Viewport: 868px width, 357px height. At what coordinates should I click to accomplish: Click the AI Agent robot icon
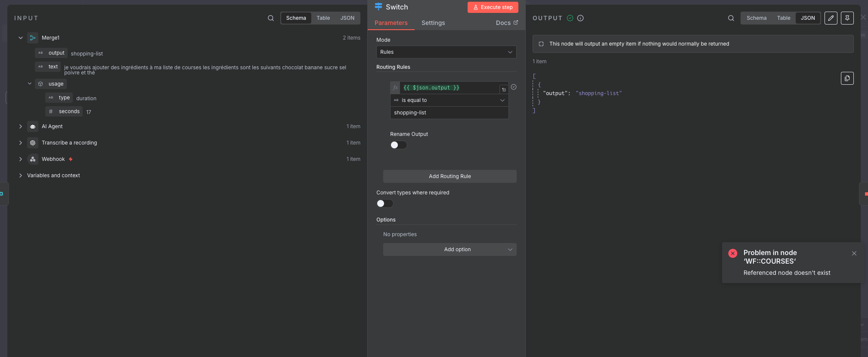[33, 126]
